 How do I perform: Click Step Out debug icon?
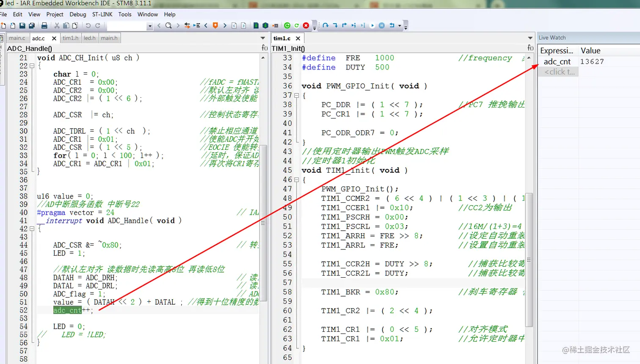click(x=345, y=25)
